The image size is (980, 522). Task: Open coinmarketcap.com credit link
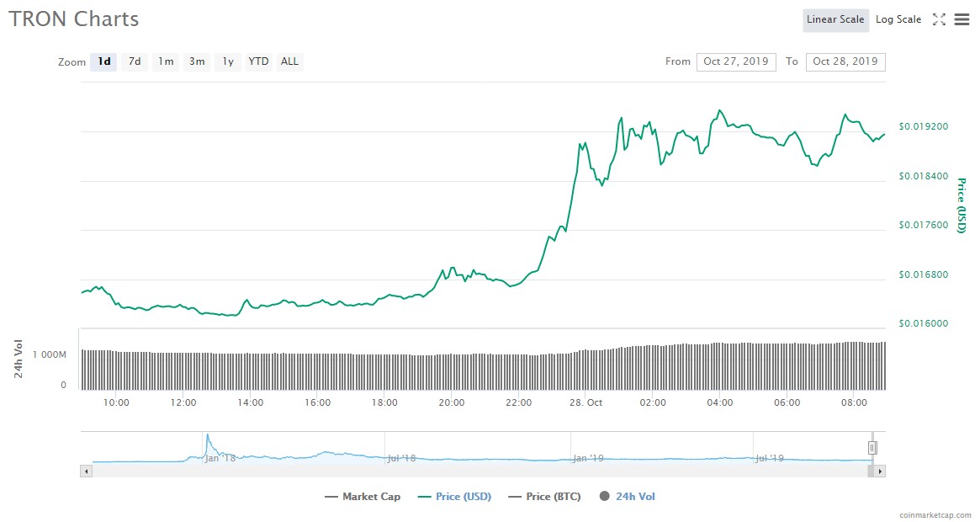tap(935, 515)
